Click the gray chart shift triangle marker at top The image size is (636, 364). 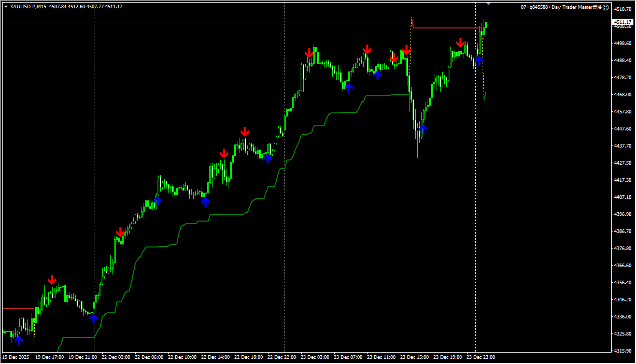[488, 3]
